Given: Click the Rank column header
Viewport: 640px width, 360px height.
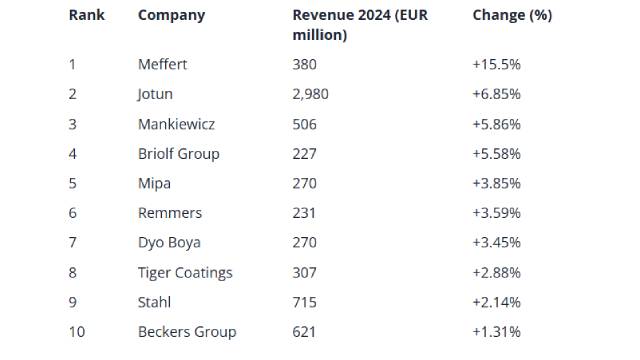Looking at the screenshot, I should coord(87,15).
